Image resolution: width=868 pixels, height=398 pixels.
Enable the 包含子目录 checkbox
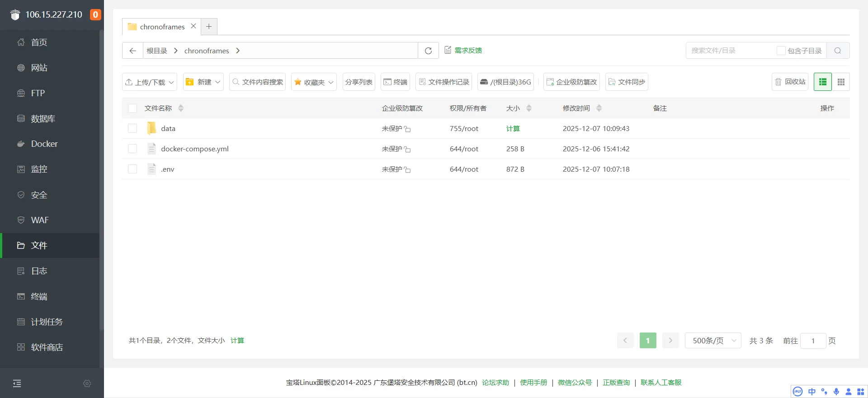[781, 51]
